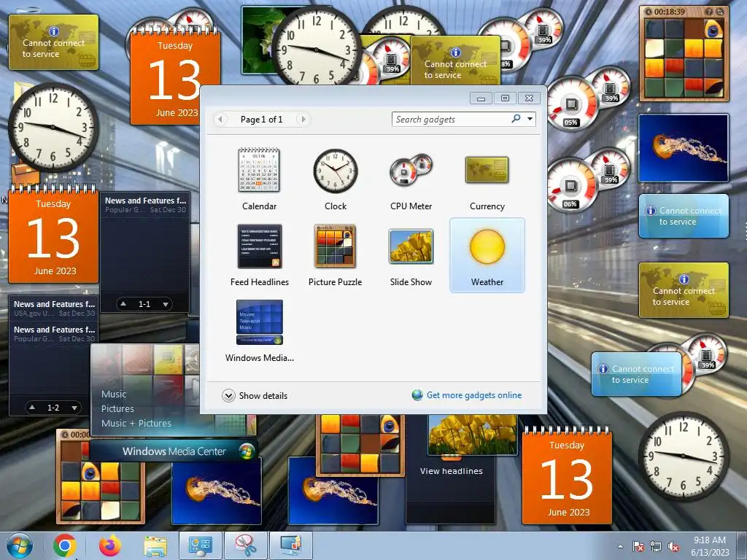The height and width of the screenshot is (560, 747).
Task: Click Music + Pictures in Media Center gadget
Action: (x=136, y=424)
